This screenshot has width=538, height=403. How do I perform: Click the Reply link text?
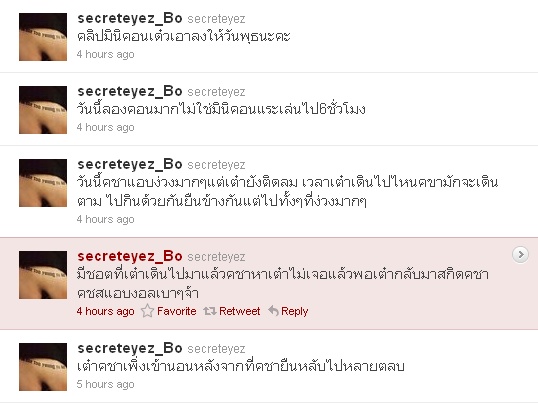pos(294,311)
